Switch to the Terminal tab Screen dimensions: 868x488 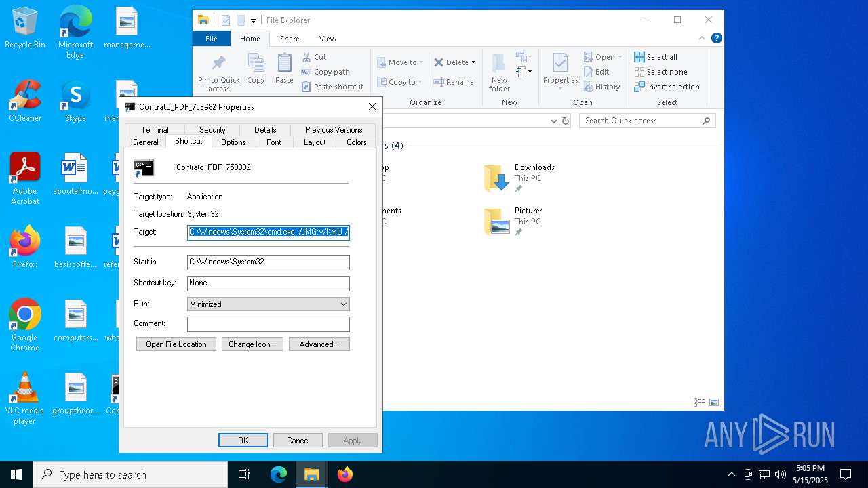[155, 130]
